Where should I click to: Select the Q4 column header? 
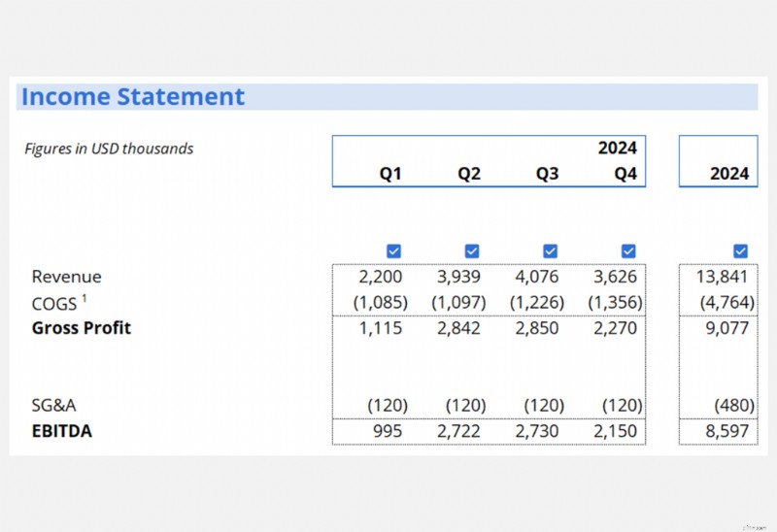625,174
